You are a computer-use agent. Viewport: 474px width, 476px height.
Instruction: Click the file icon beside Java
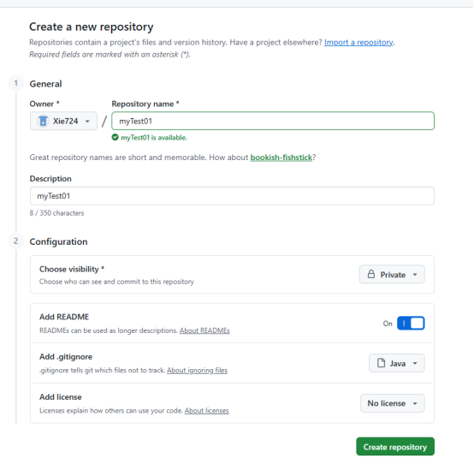[x=381, y=363]
